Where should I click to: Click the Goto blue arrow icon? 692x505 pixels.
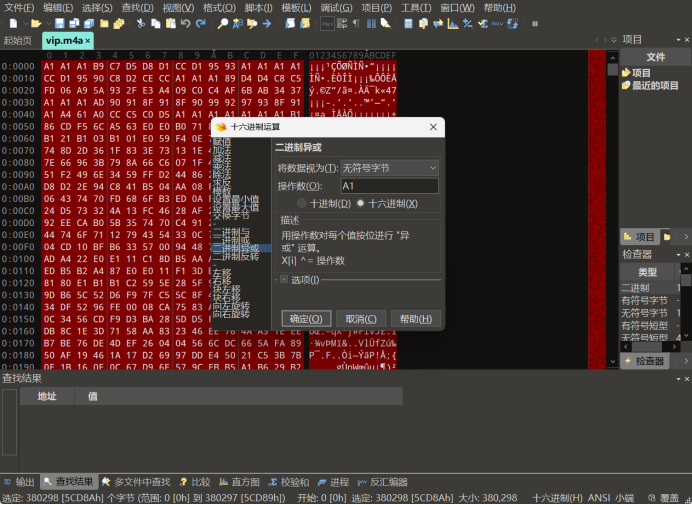[267, 23]
